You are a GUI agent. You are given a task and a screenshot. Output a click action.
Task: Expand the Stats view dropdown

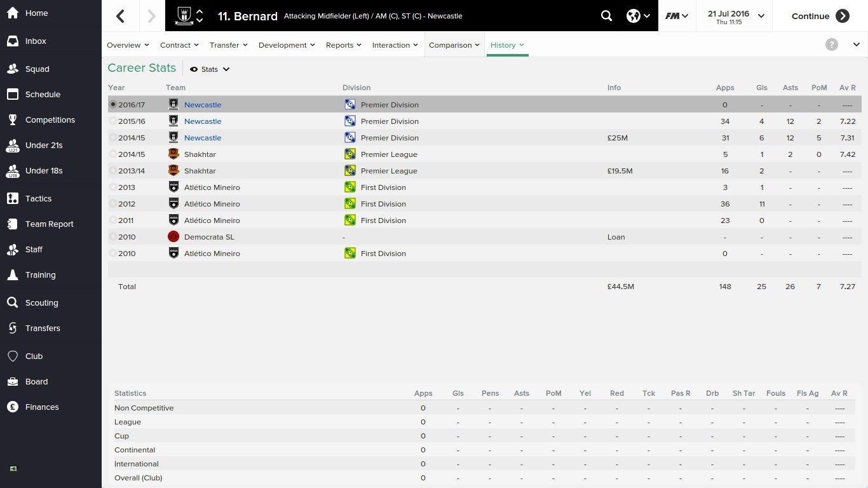[210, 69]
